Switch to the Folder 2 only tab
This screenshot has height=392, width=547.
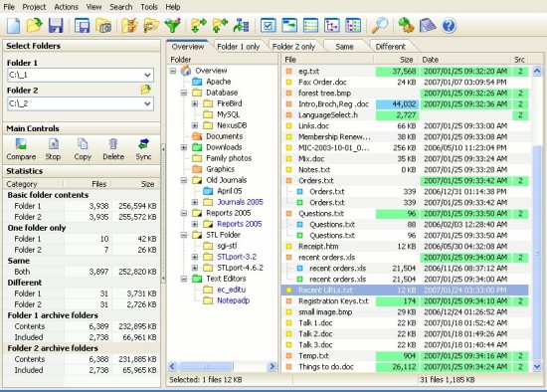293,47
